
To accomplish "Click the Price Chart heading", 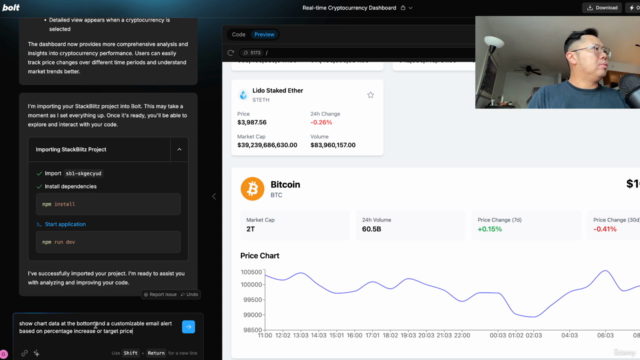I will point(260,256).
